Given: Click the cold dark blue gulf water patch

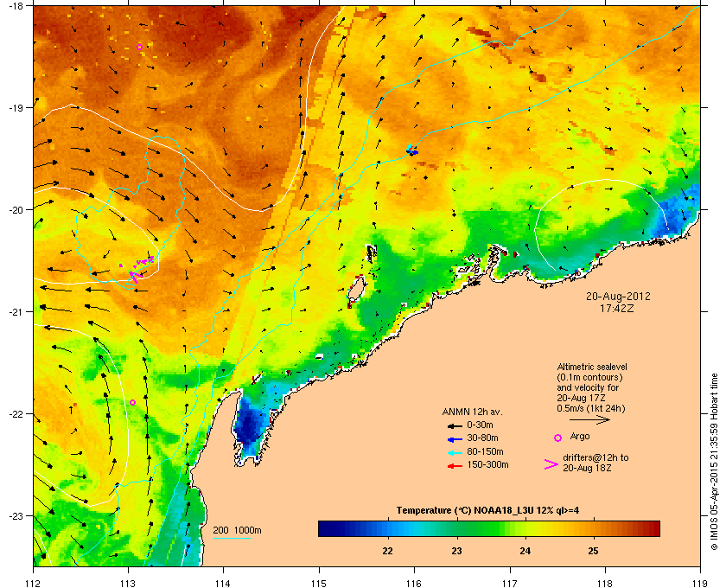Looking at the screenshot, I should click(250, 424).
